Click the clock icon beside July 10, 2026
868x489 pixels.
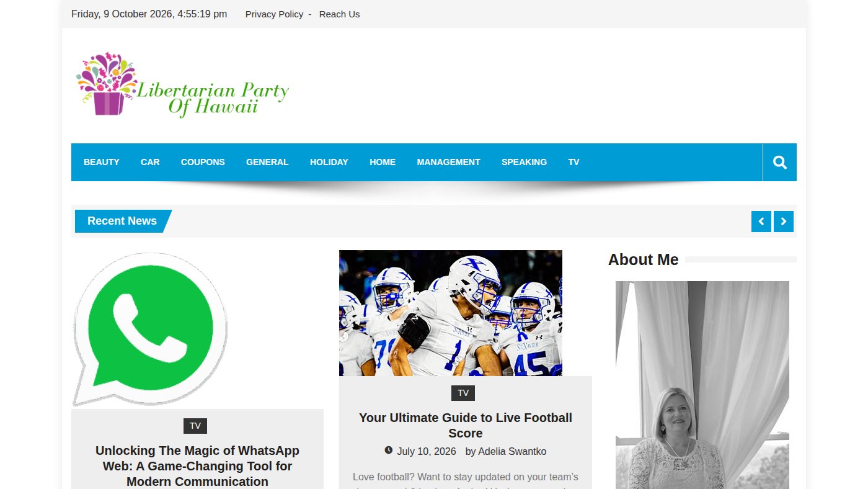[389, 451]
